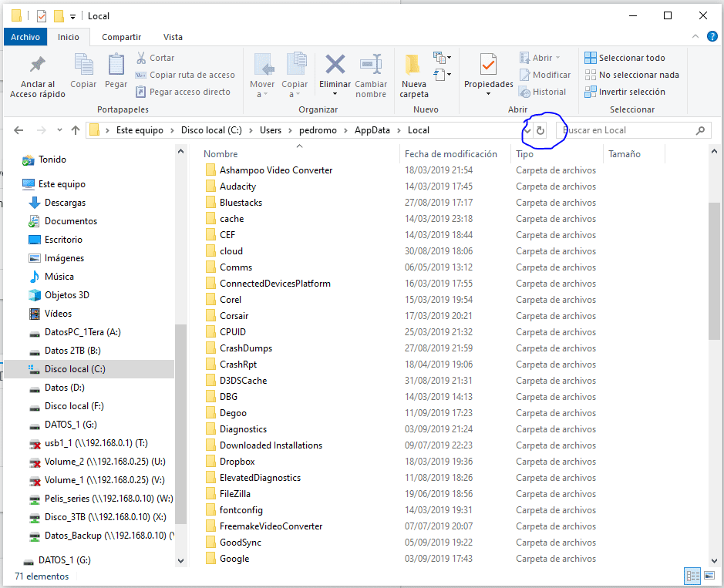Open the recent locations dropdown arrow
The width and height of the screenshot is (724, 588).
point(59,130)
